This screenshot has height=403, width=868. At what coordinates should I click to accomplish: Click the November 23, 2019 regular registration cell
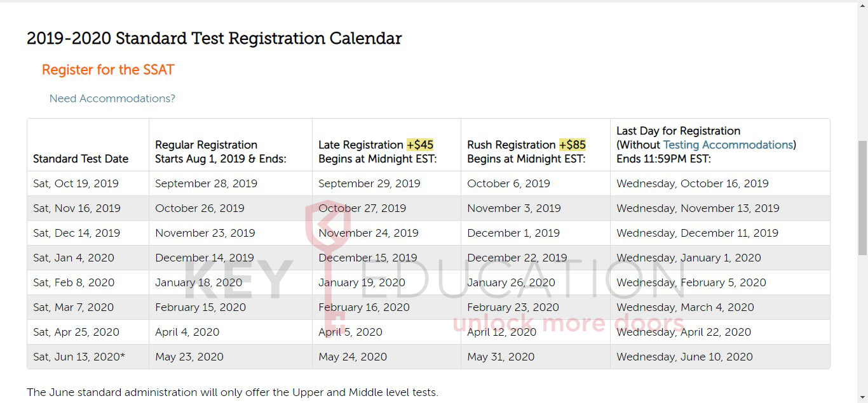tap(205, 233)
